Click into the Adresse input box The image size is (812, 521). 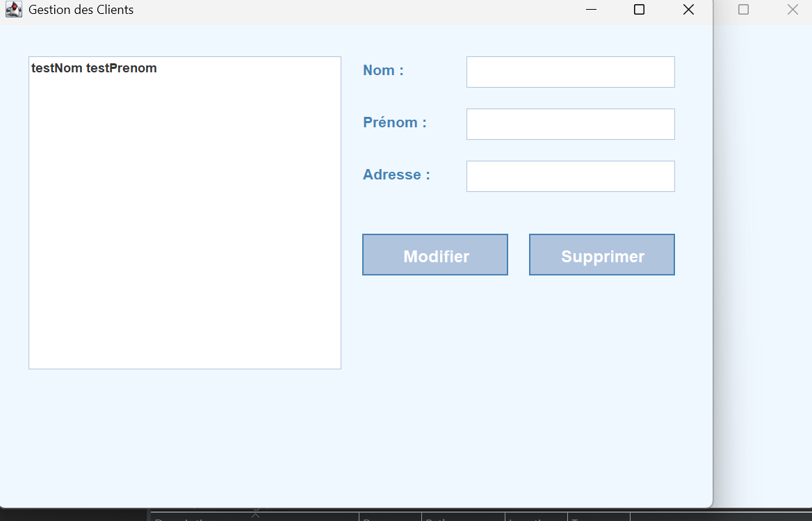570,177
